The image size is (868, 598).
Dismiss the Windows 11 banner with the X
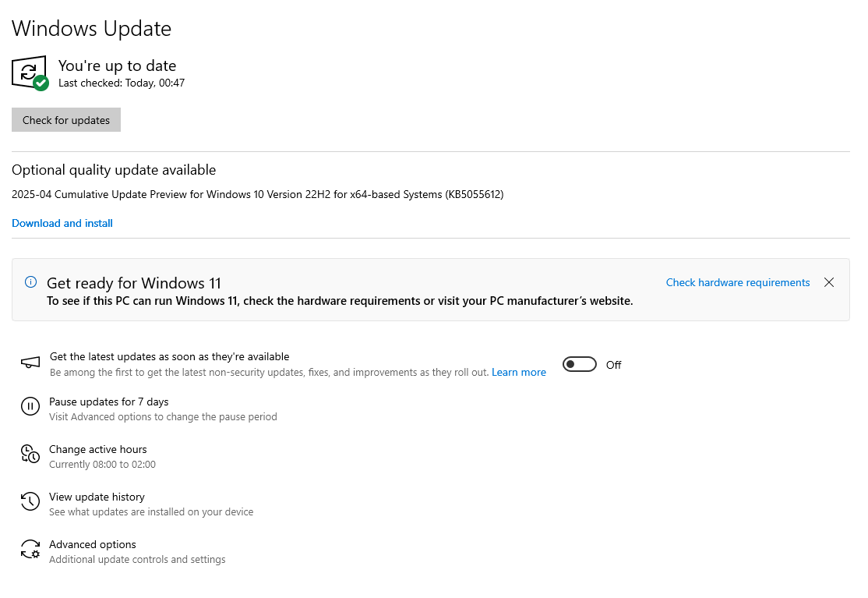(829, 282)
